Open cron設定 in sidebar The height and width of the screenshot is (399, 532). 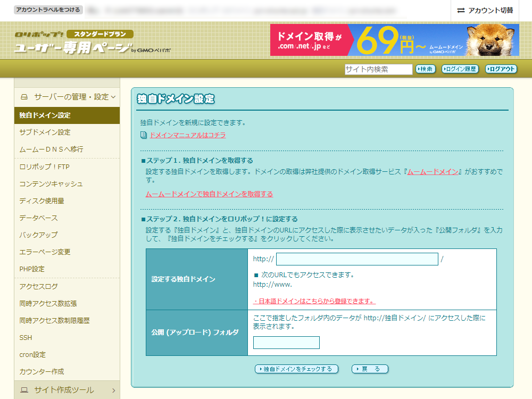[x=32, y=354]
